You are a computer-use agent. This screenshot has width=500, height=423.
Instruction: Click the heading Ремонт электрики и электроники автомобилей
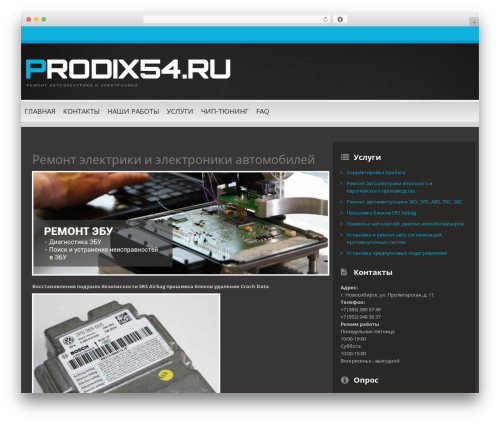pyautogui.click(x=173, y=160)
